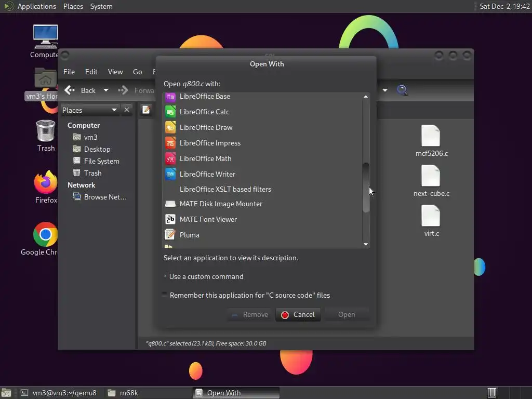Open the Places sidebar type dropdown
Image resolution: width=532 pixels, height=399 pixels.
pos(90,110)
